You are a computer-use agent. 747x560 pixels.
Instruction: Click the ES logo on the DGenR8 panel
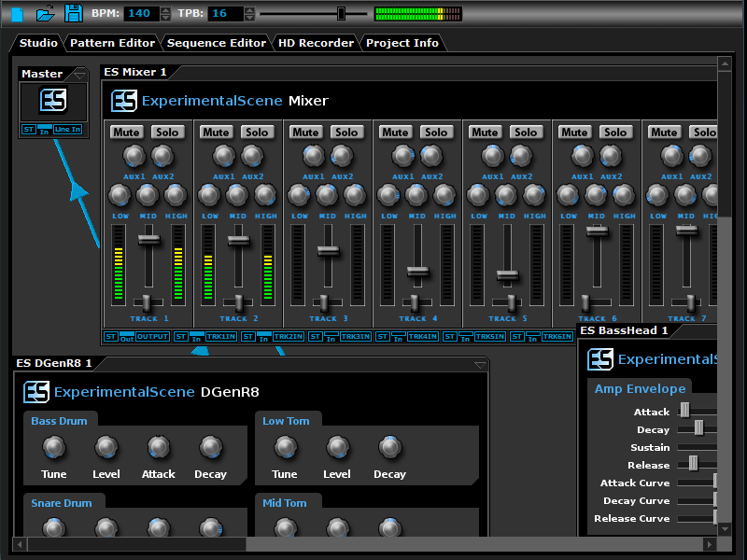[35, 392]
